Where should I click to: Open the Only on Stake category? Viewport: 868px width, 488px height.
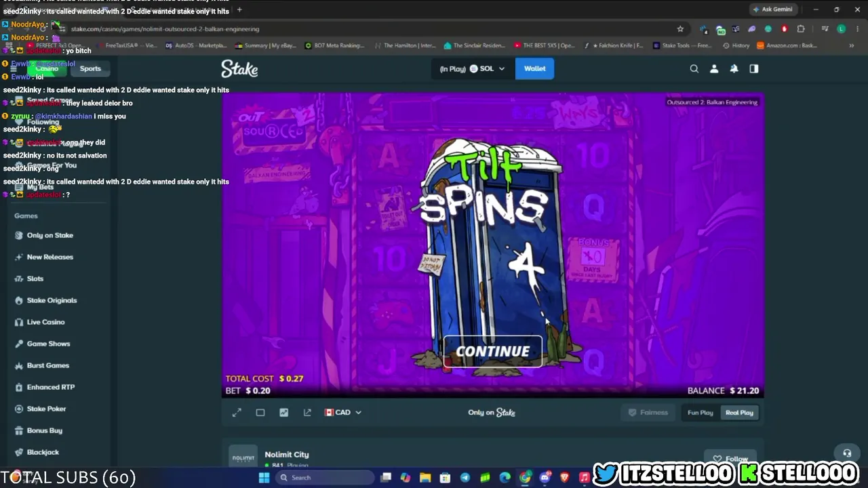50,235
